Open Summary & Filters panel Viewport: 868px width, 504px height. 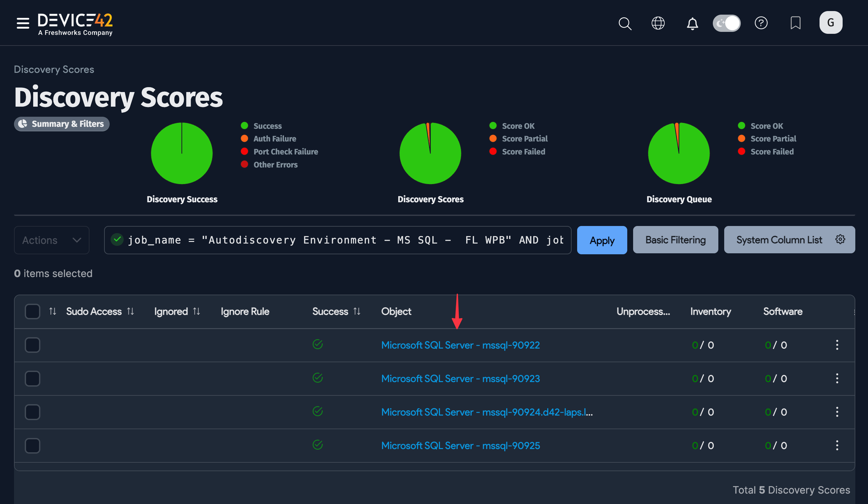(x=62, y=124)
